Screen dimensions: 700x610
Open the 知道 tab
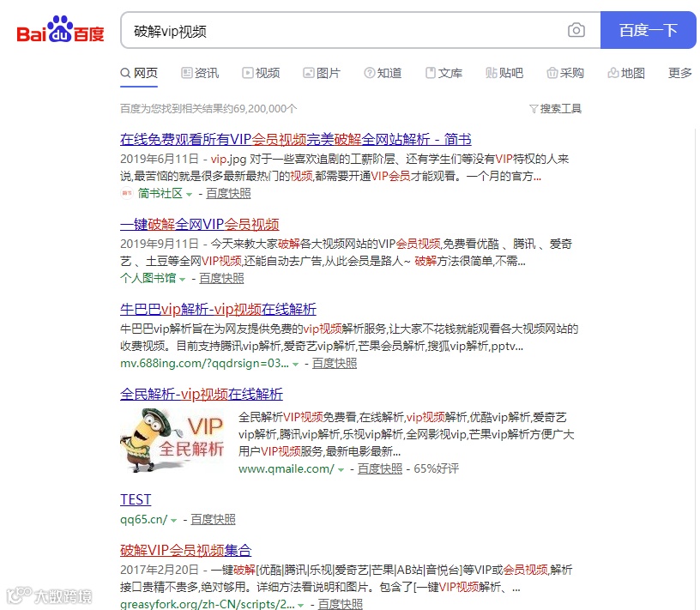[x=383, y=73]
